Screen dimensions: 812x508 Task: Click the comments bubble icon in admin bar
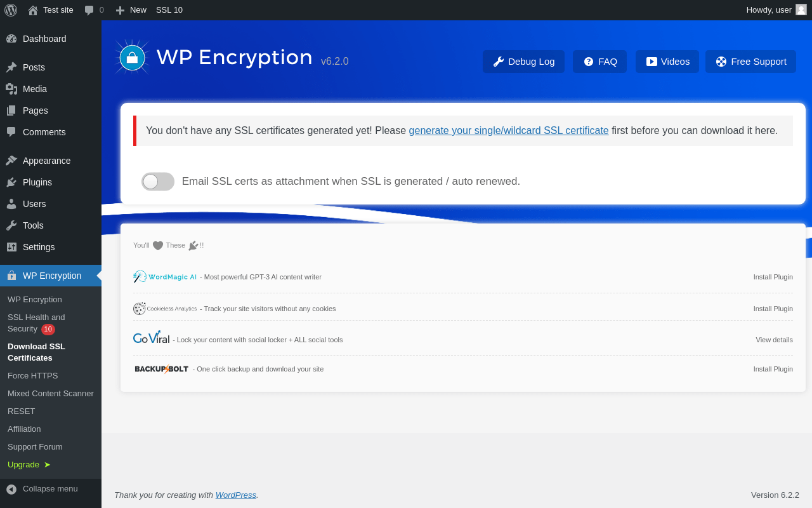(89, 10)
